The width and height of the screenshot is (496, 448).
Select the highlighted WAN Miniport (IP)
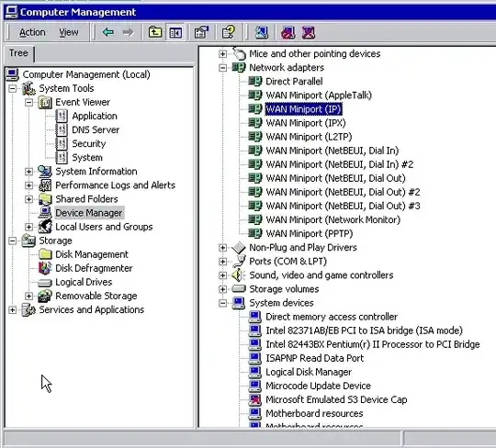pyautogui.click(x=303, y=109)
